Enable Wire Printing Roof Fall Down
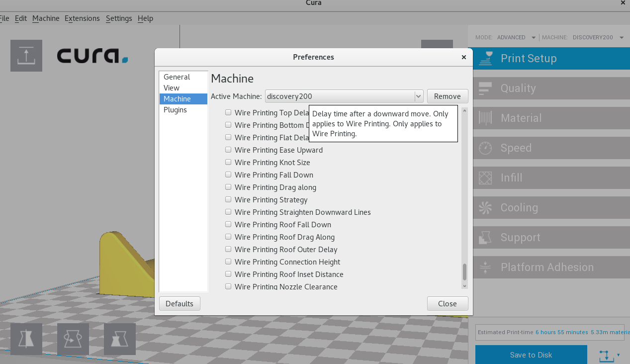630x364 pixels. (228, 224)
